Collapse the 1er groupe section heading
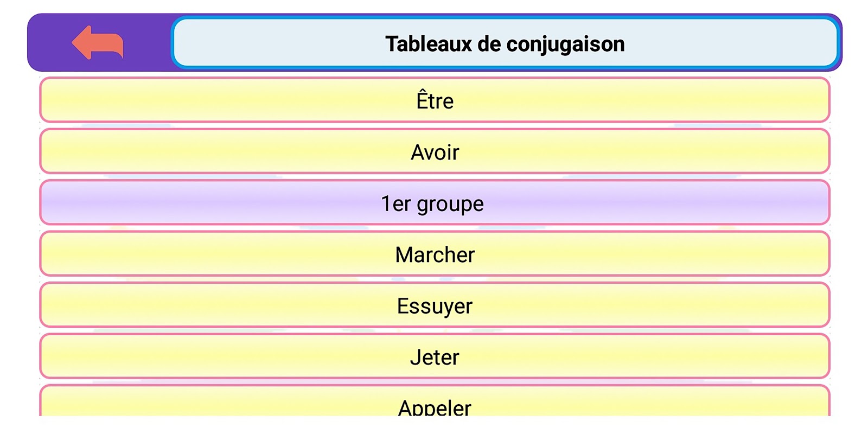 435,203
